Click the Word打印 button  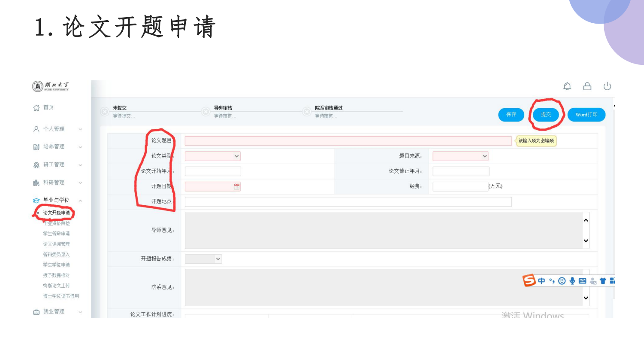(x=586, y=115)
